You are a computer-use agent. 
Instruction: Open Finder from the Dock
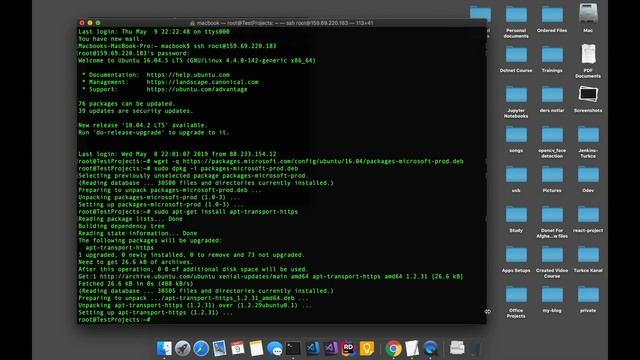pos(164,348)
